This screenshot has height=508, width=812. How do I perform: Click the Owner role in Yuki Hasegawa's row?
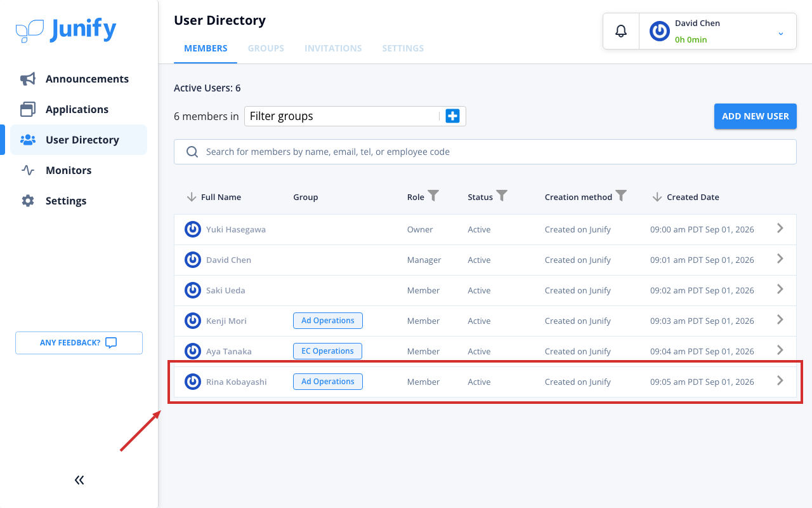(420, 230)
